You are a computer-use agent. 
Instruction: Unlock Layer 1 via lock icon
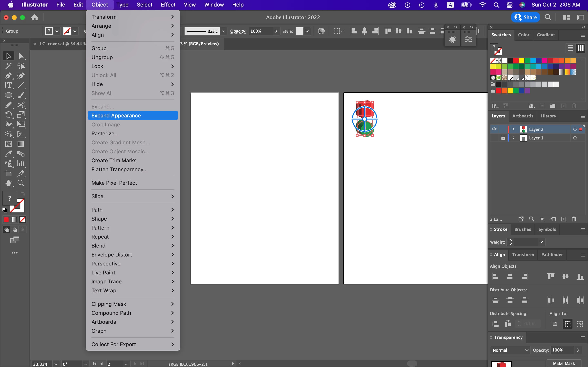pos(503,138)
